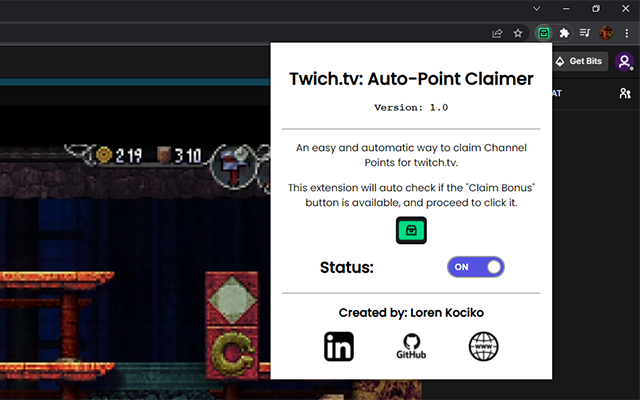Viewport: 640px width, 400px height.
Task: Click the popup title Twich.tv: Auto-Point Claimer
Action: [411, 79]
